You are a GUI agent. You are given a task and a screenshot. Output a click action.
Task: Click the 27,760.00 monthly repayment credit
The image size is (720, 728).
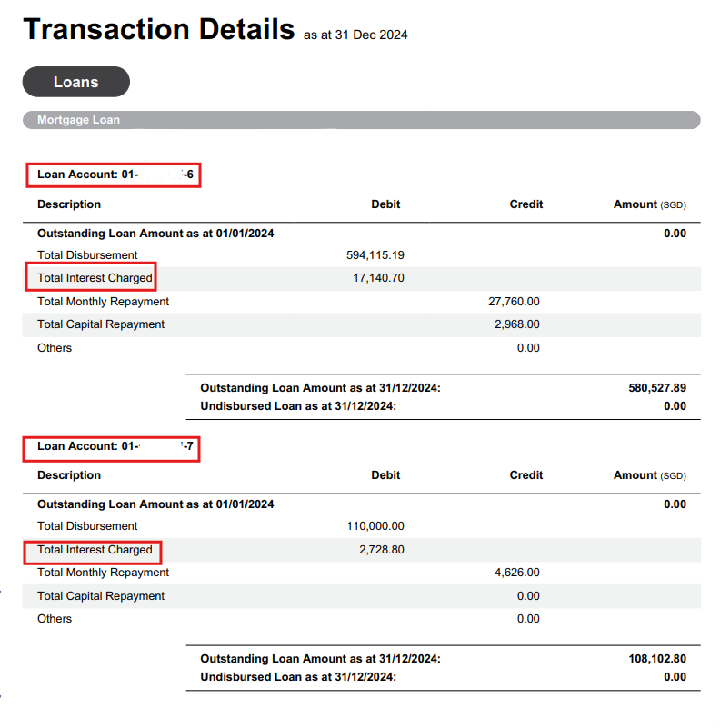click(514, 302)
